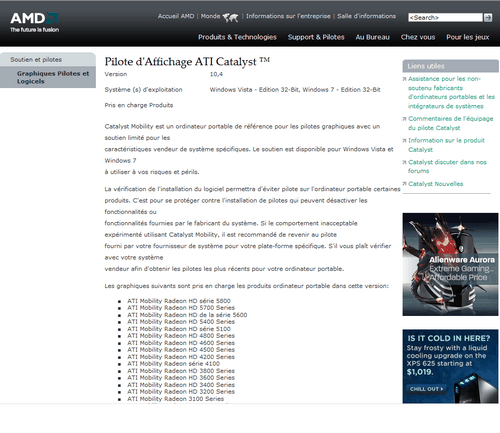Click ATI Mobility Radeon HD 4800 Series
Image resolution: width=500 pixels, height=433 pixels.
click(x=181, y=335)
